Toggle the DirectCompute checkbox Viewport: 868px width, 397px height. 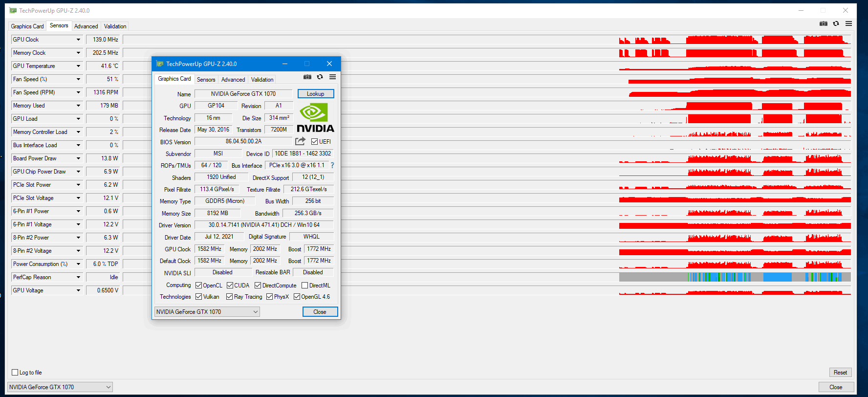pyautogui.click(x=258, y=286)
